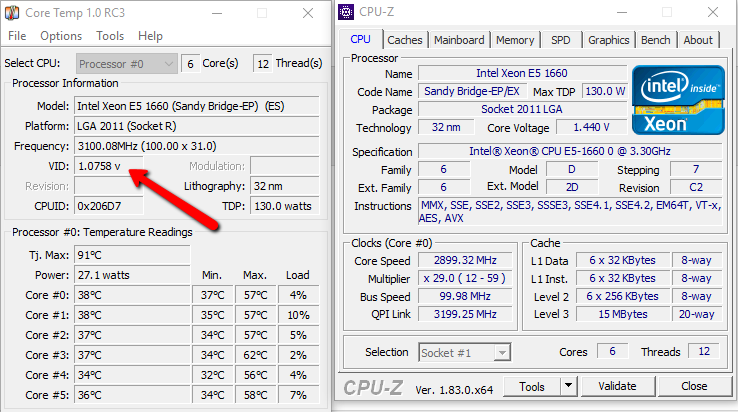Open the Options menu in Core Temp
This screenshot has width=738, height=412.
tap(61, 36)
